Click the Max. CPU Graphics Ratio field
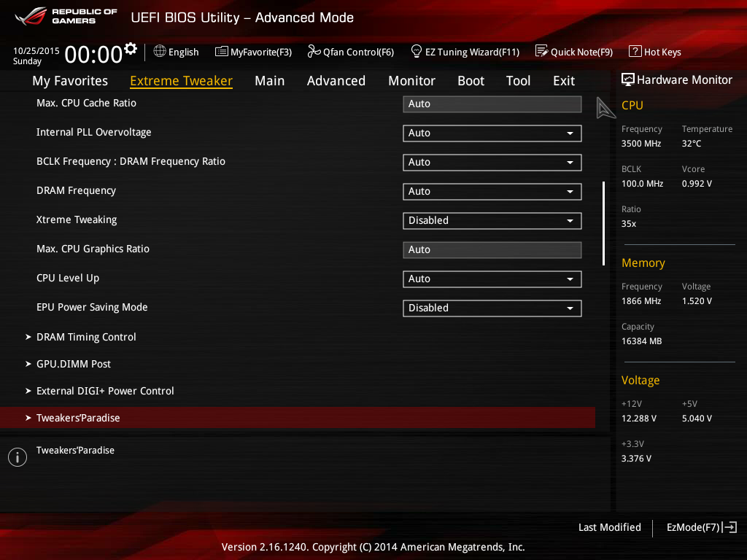747x560 pixels. (x=492, y=249)
